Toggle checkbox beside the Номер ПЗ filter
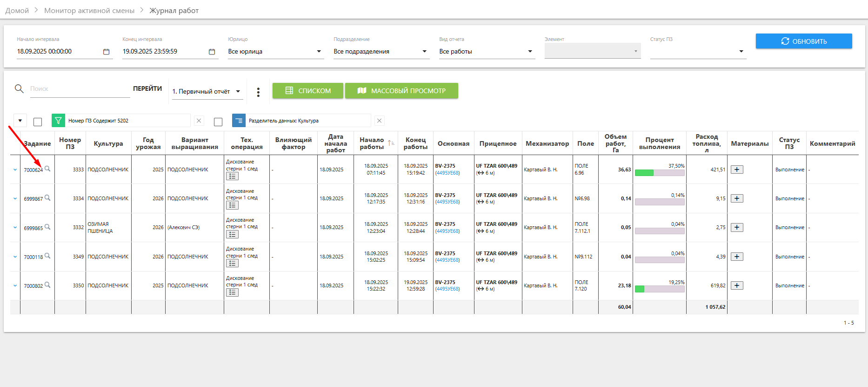Image resolution: width=868 pixels, height=387 pixels. [x=38, y=122]
